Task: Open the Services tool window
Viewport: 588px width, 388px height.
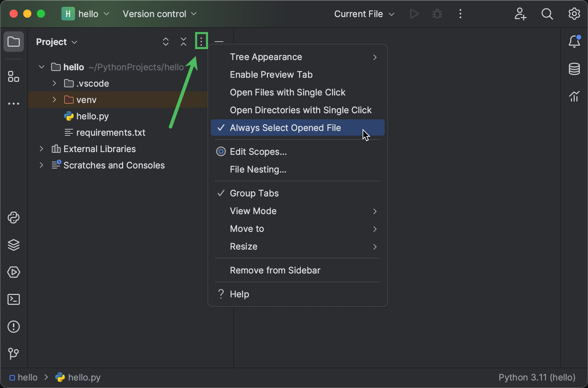Action: 14,272
